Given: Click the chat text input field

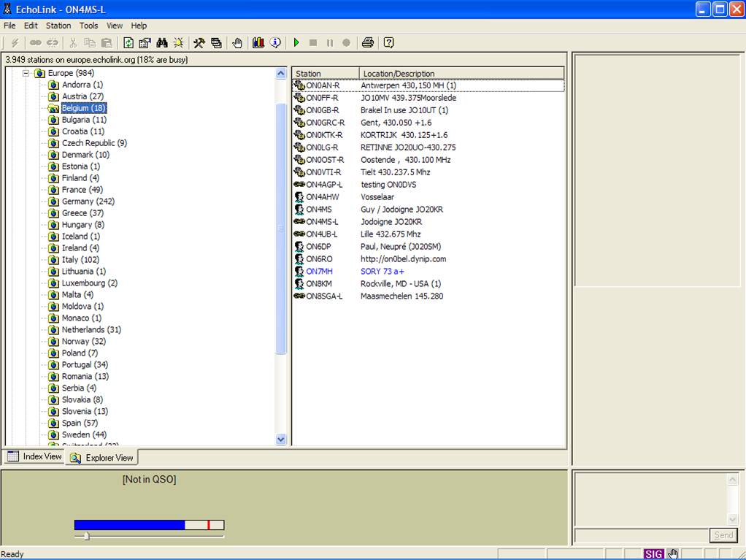Looking at the screenshot, I should tap(641, 534).
